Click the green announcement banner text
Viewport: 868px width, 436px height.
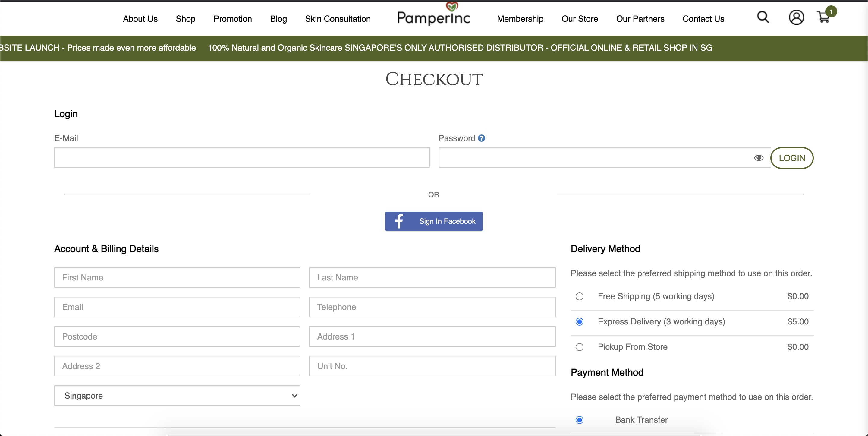point(356,48)
